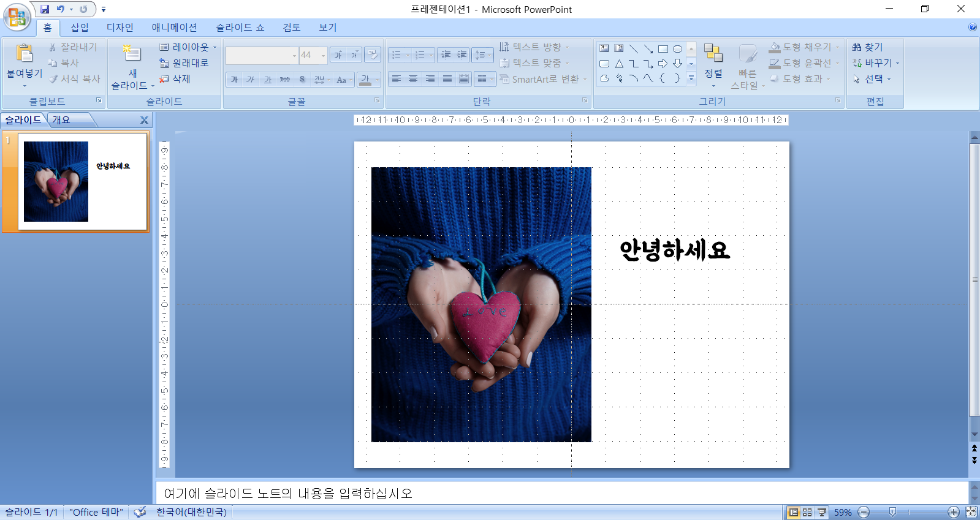Click the Clear Formatting eraser icon
This screenshot has height=520, width=980.
(x=373, y=55)
